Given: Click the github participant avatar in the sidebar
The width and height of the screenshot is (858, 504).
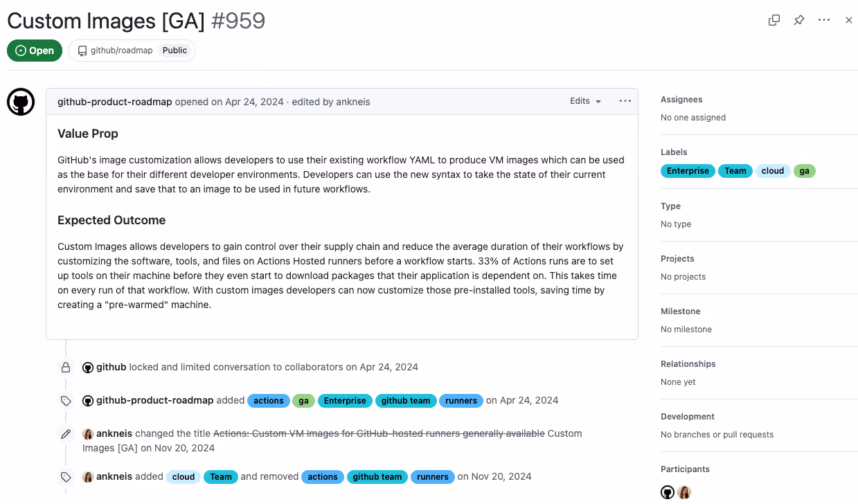Looking at the screenshot, I should (668, 492).
